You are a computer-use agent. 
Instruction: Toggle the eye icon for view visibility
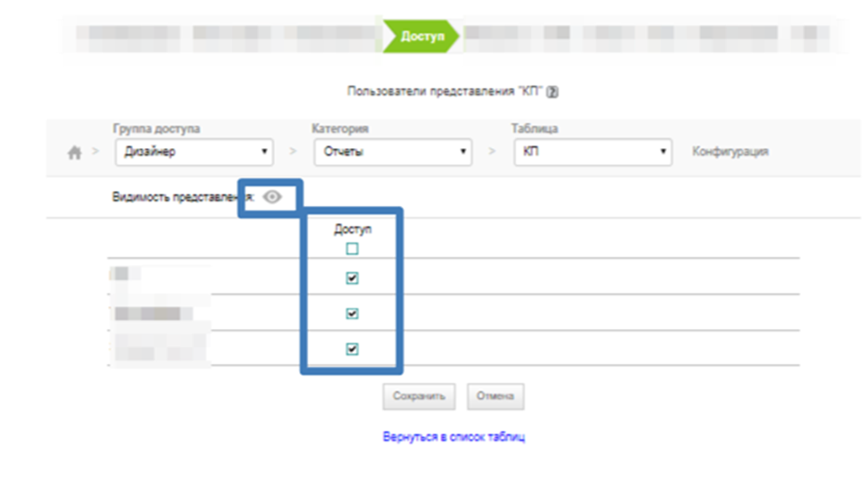click(x=272, y=199)
